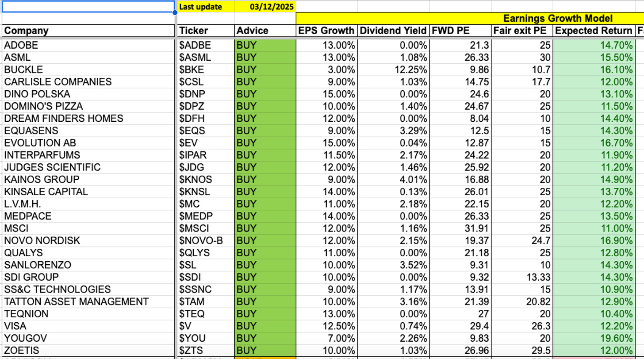Select the $BKE ticker cell
Image resolution: width=644 pixels, height=359 pixels.
pyautogui.click(x=206, y=69)
